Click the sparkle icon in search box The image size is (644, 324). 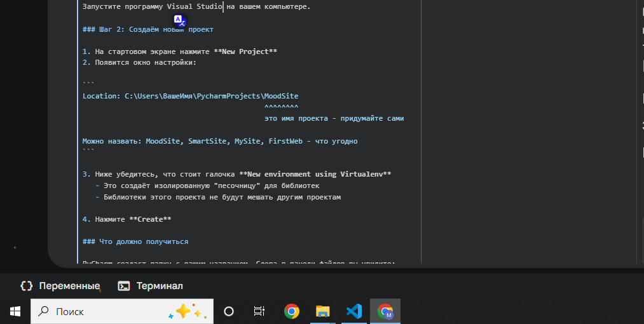[187, 312]
